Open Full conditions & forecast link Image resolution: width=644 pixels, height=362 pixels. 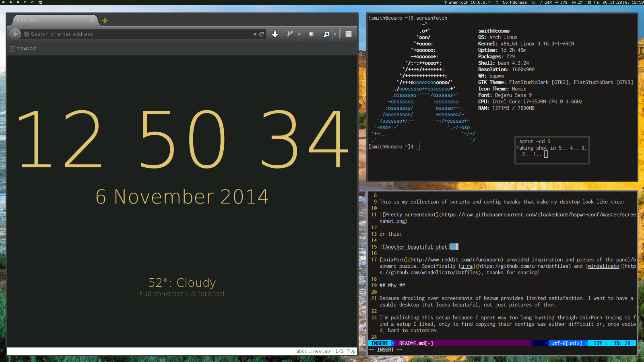click(x=182, y=294)
